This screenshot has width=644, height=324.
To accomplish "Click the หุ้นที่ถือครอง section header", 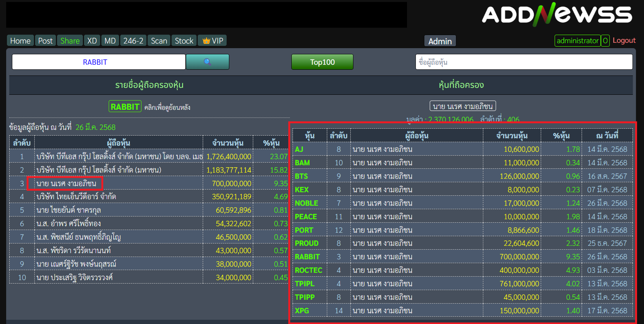I will (461, 85).
